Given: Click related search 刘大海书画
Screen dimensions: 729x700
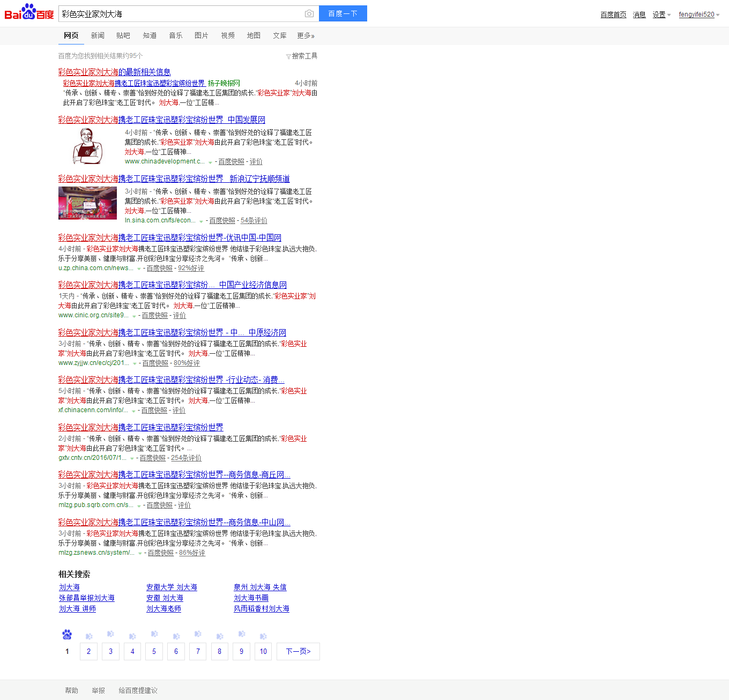Looking at the screenshot, I should 251,598.
